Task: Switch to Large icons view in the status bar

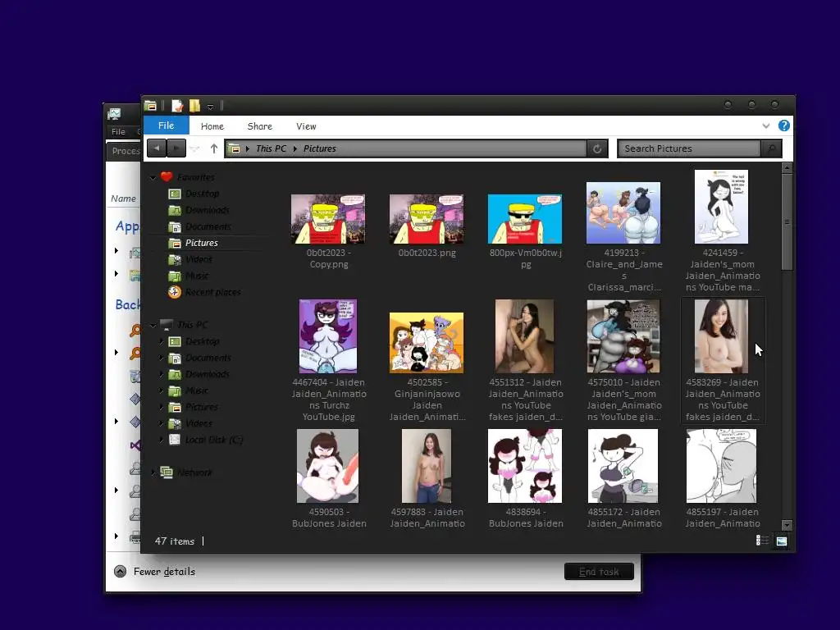Action: [782, 541]
